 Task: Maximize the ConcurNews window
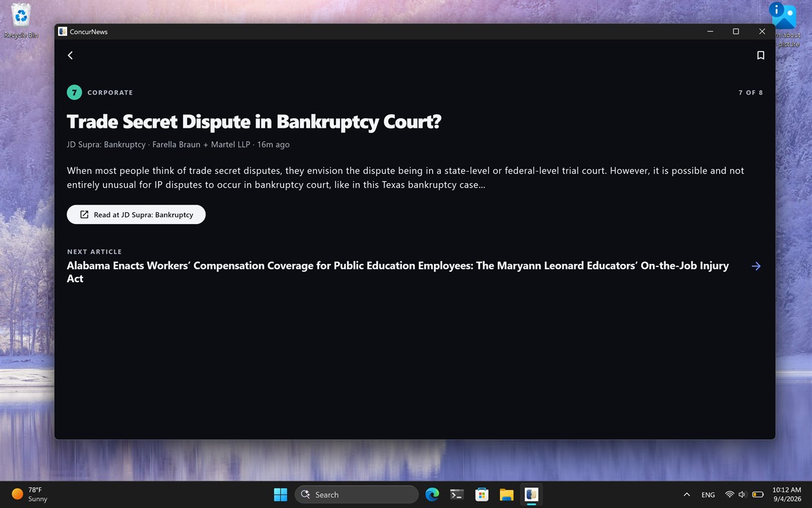[736, 32]
